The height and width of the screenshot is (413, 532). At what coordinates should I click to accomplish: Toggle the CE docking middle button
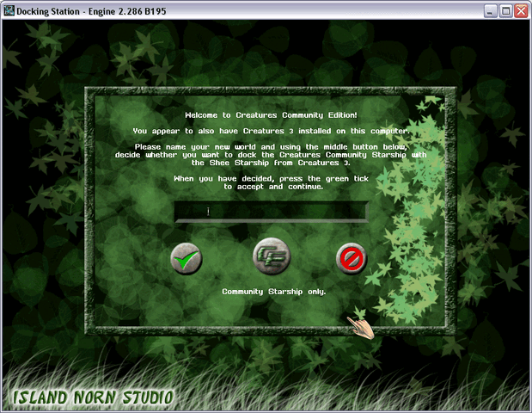pyautogui.click(x=272, y=256)
